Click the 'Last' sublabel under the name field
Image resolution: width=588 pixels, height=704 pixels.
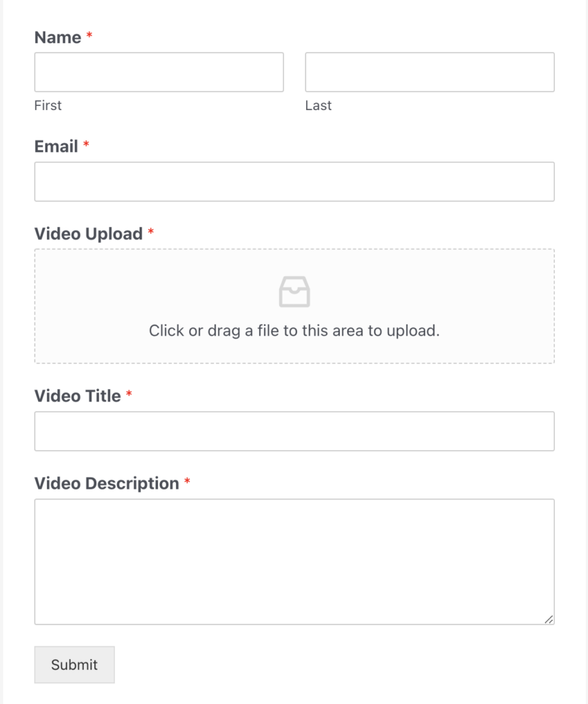click(318, 105)
